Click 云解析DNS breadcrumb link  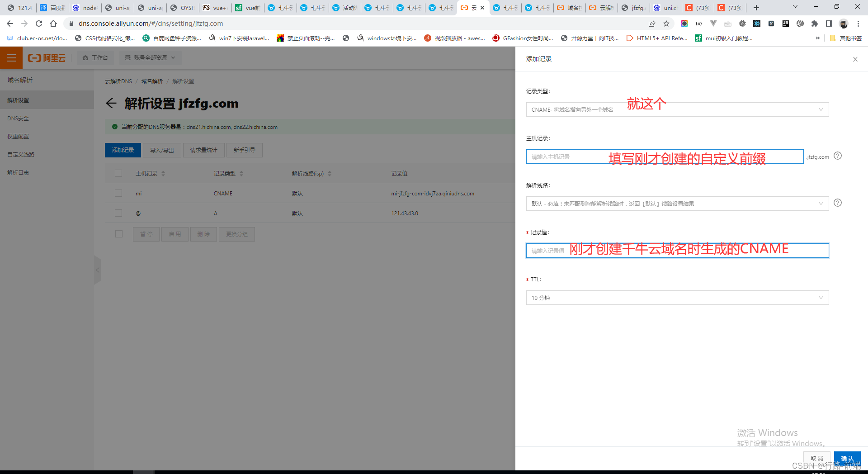(118, 81)
